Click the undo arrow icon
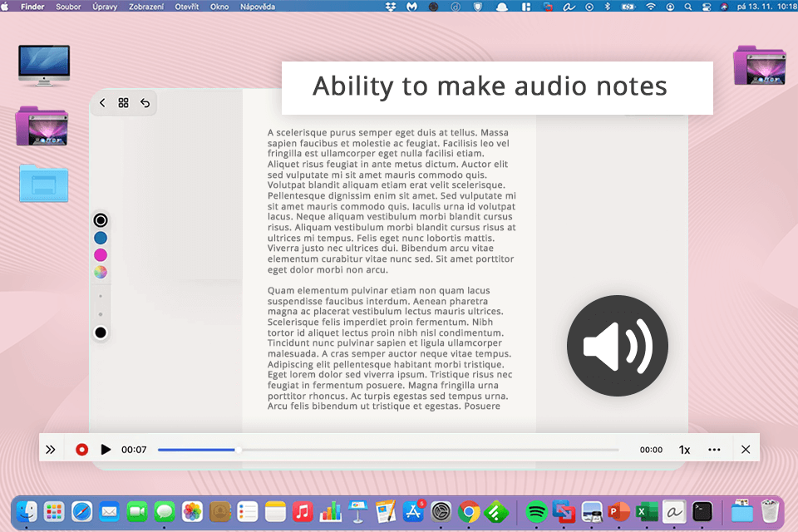The image size is (798, 532). pos(145,103)
